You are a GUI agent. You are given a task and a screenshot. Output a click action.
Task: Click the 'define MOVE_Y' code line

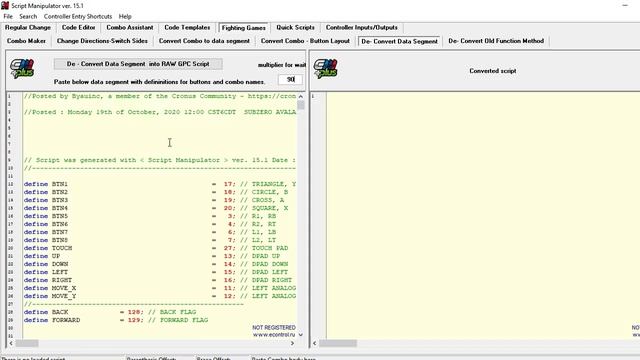pos(160,296)
